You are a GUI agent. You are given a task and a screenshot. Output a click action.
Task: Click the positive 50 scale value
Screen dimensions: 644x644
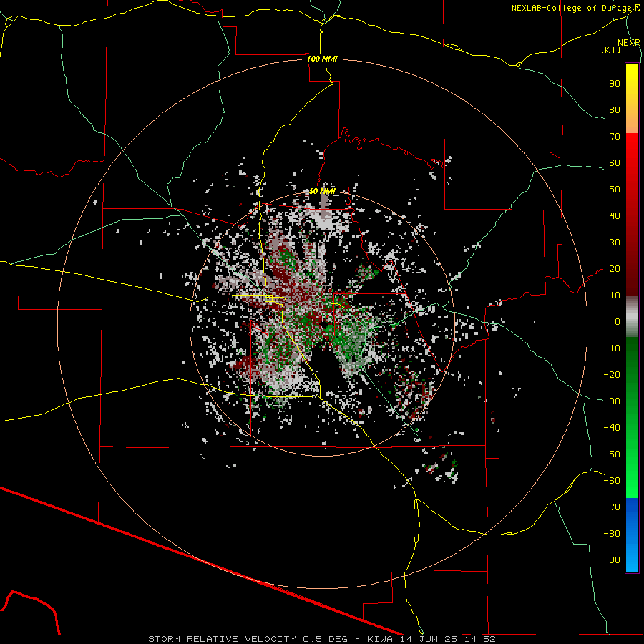pyautogui.click(x=615, y=190)
